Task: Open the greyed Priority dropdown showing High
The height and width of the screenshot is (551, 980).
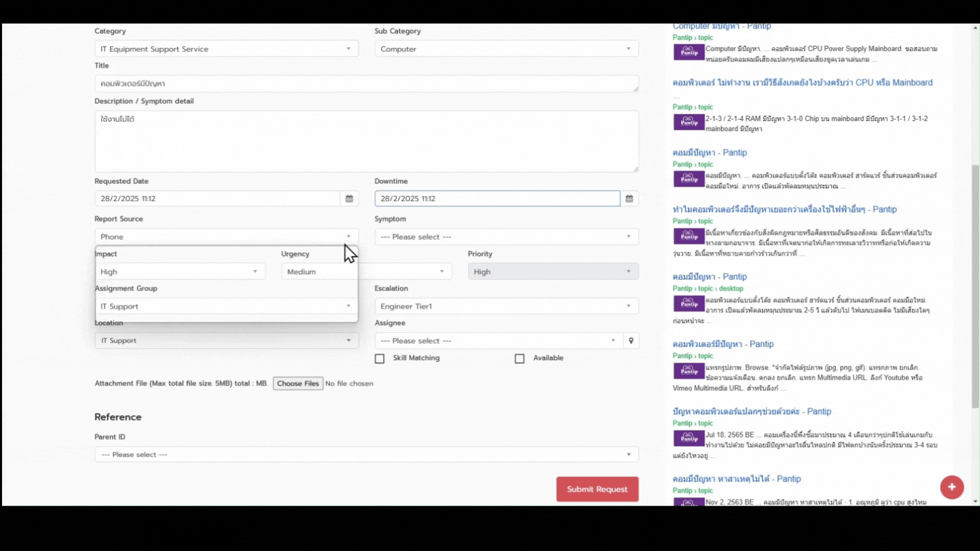Action: (553, 271)
